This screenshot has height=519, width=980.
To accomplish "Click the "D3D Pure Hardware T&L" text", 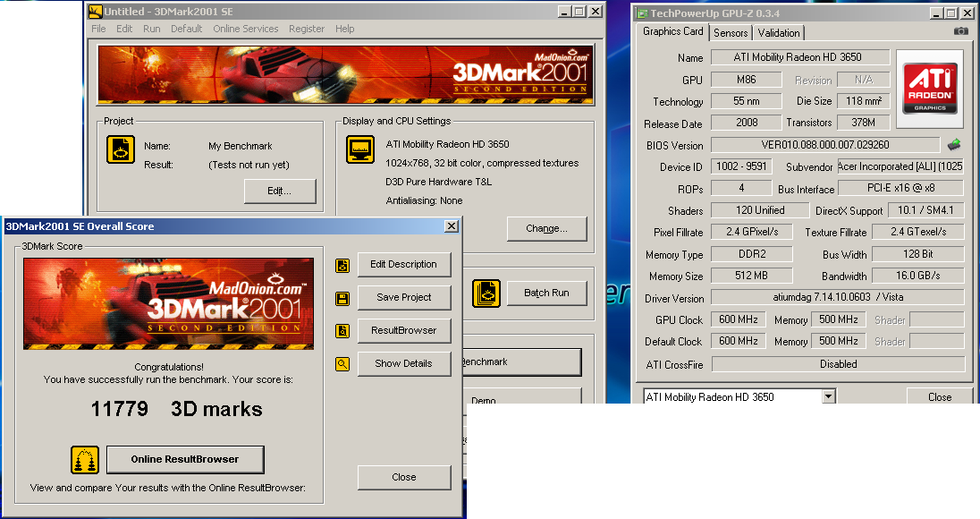I will (439, 182).
